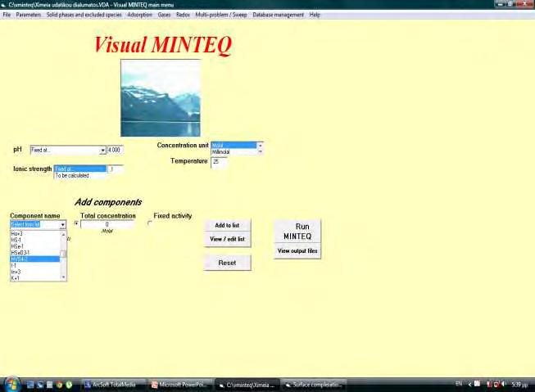Viewport: 535px width, 392px height.
Task: Open the Help menu
Action: (x=315, y=15)
